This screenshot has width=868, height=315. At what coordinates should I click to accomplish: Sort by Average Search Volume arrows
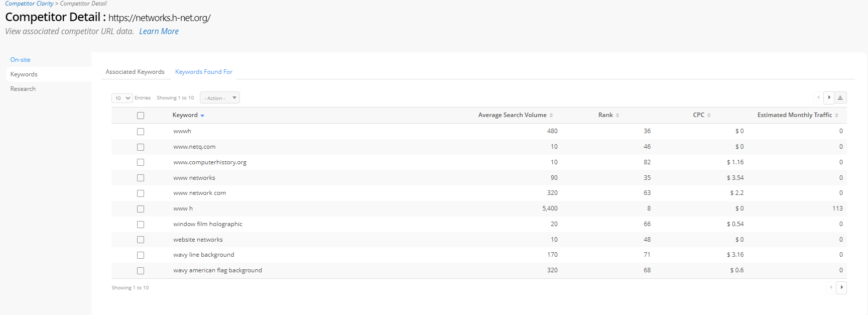[551, 115]
